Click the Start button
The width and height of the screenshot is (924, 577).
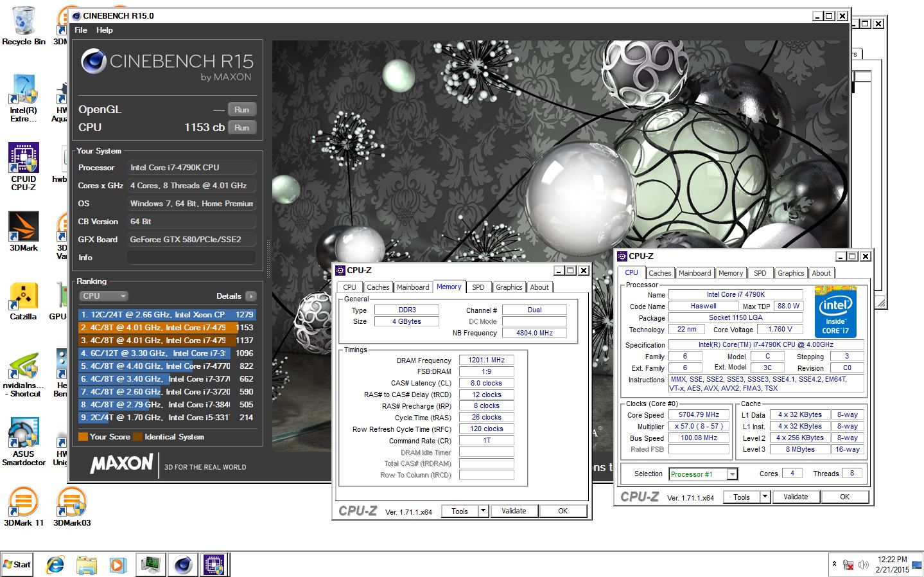[17, 565]
